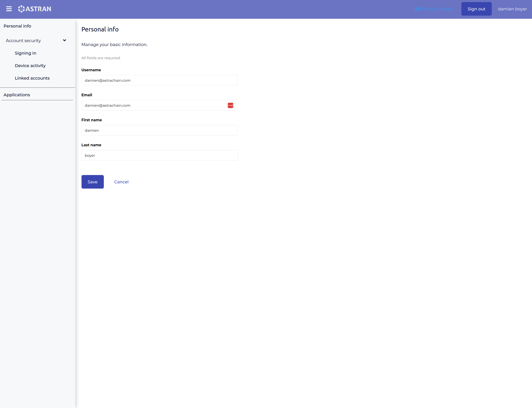
Task: Focus the Last name input field
Action: click(x=160, y=155)
